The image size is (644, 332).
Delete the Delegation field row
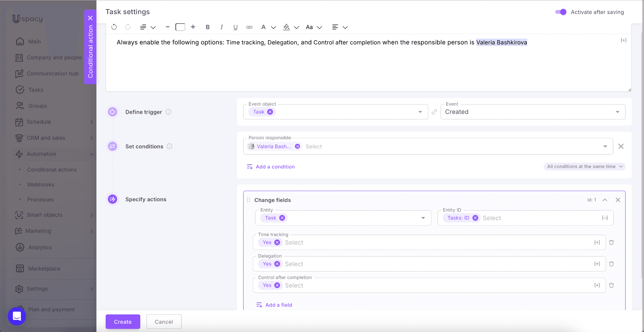click(x=611, y=264)
